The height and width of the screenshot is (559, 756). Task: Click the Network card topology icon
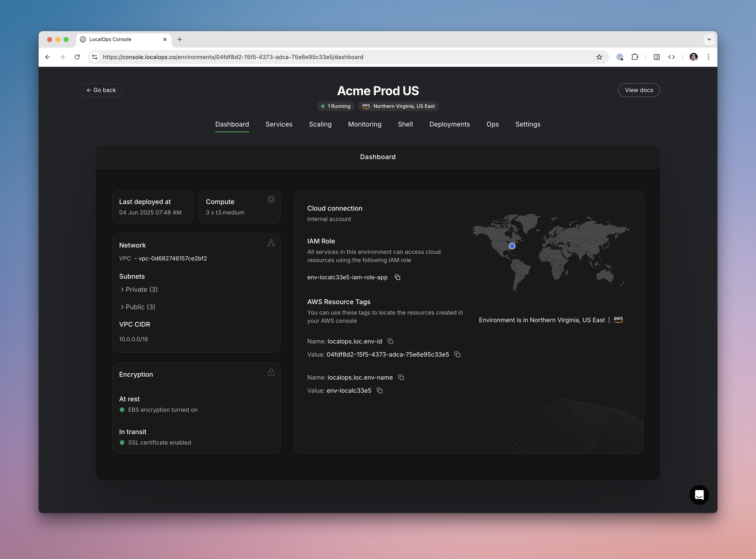point(271,243)
